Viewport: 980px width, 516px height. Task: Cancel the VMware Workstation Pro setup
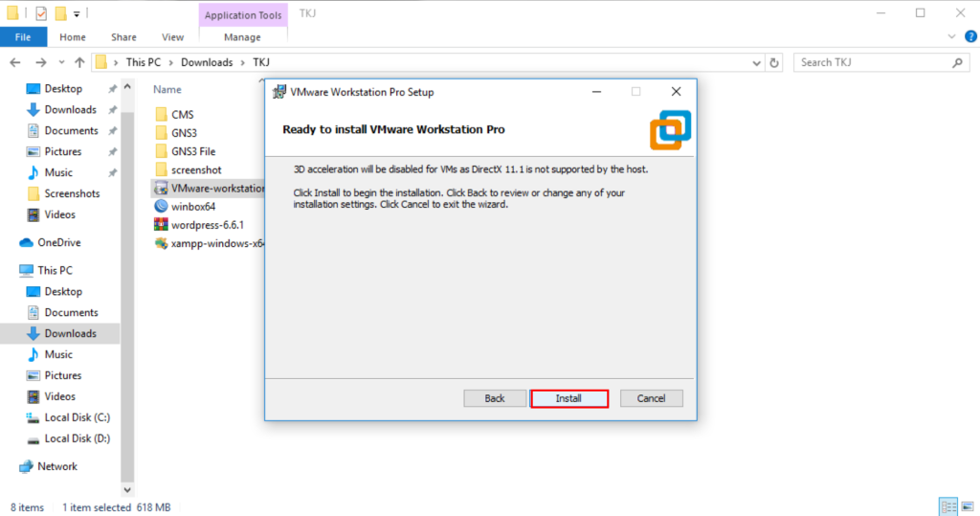point(651,398)
